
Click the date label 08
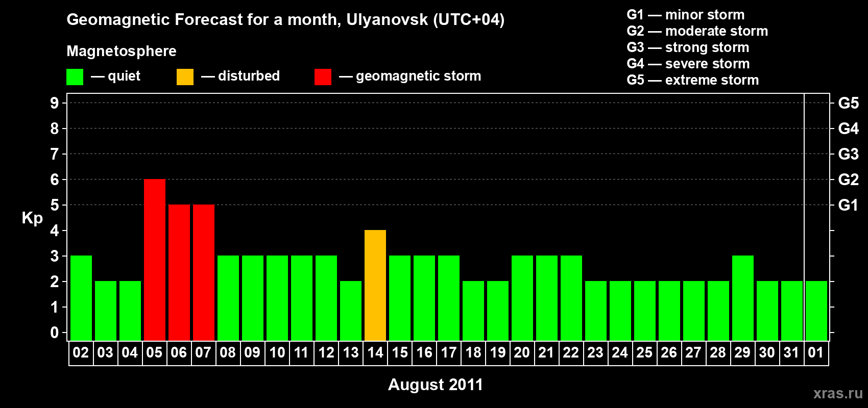point(228,352)
